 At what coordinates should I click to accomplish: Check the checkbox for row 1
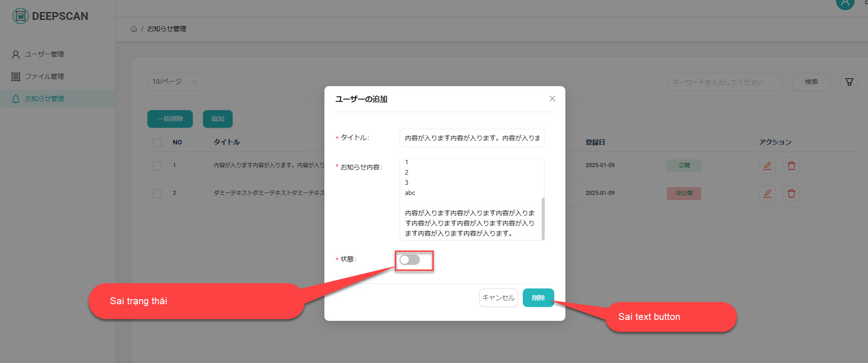click(157, 165)
